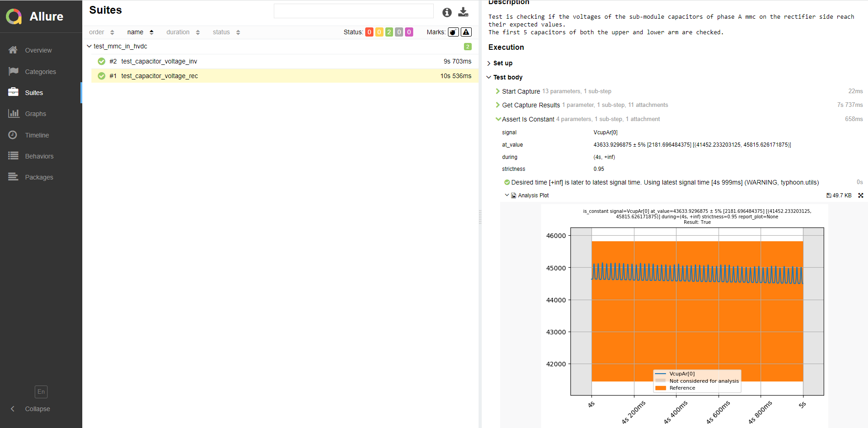The image size is (868, 428).
Task: Expand the Set up section
Action: [489, 63]
